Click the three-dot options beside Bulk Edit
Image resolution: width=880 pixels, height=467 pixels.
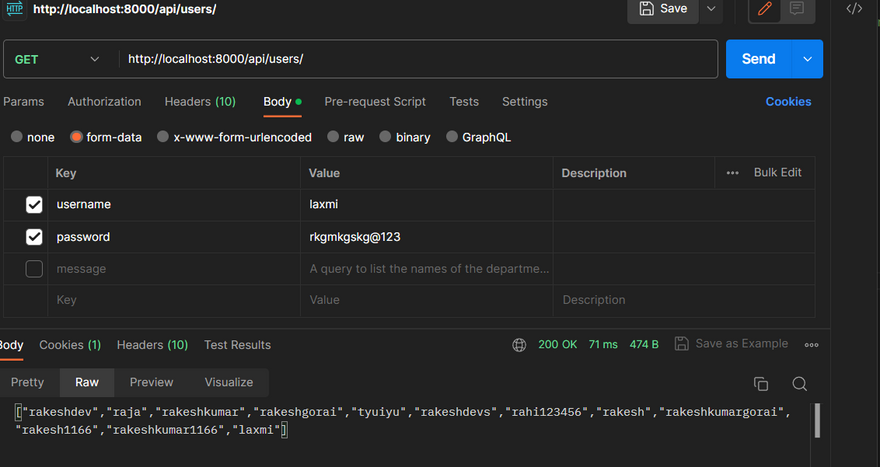click(x=733, y=173)
